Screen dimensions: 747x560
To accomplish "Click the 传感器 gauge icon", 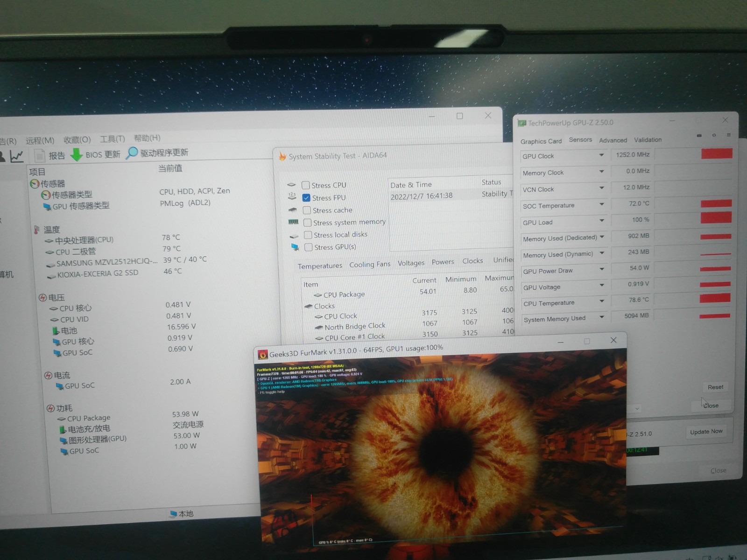I will 35,184.
